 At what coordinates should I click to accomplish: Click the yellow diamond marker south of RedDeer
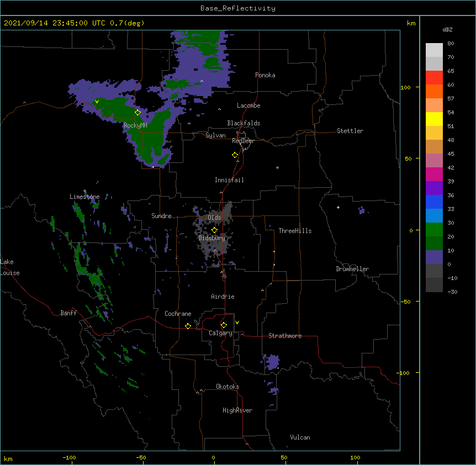(x=235, y=155)
